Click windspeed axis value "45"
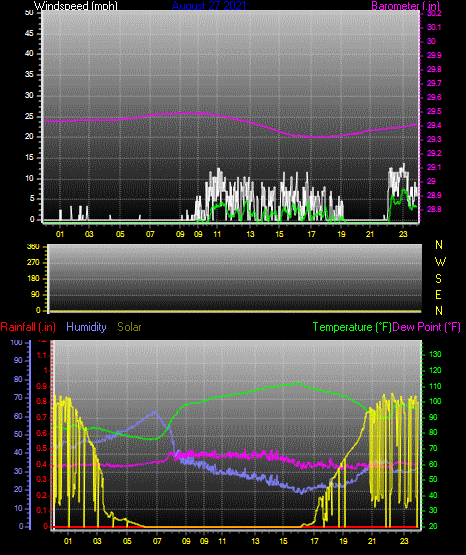466x555 pixels. click(29, 33)
